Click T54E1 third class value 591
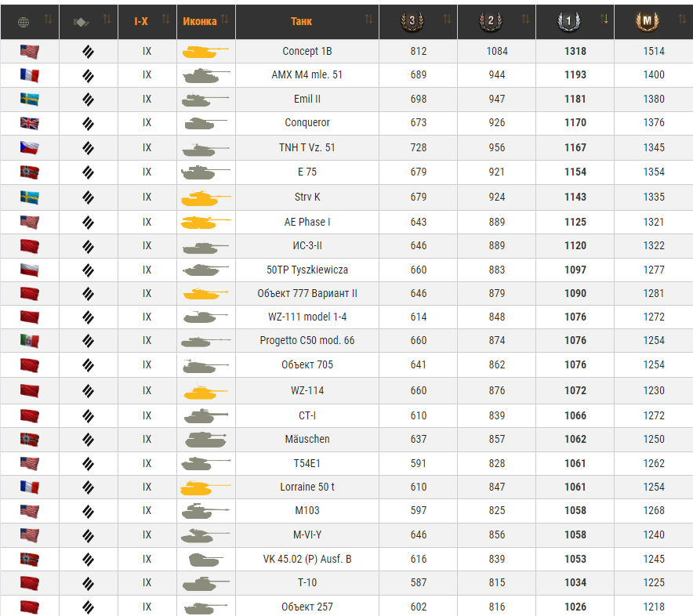This screenshot has width=693, height=616. tap(419, 463)
